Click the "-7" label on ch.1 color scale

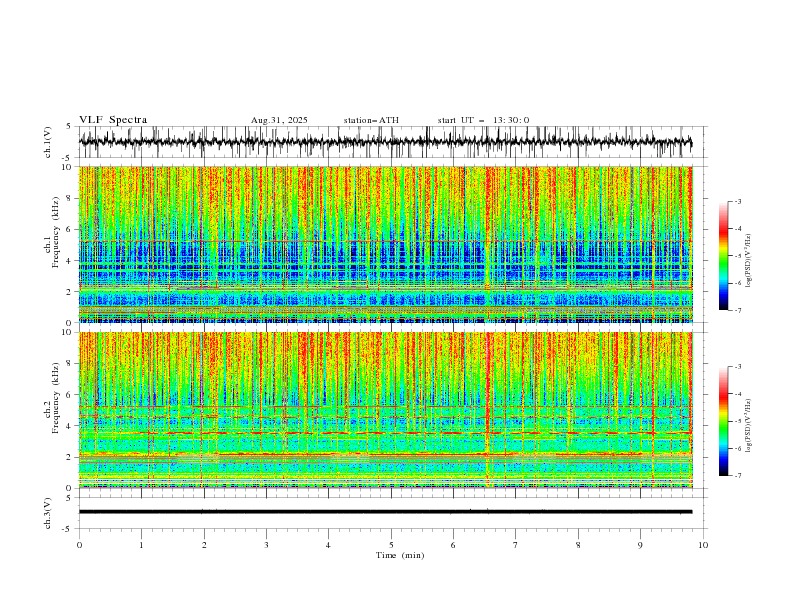coord(738,310)
